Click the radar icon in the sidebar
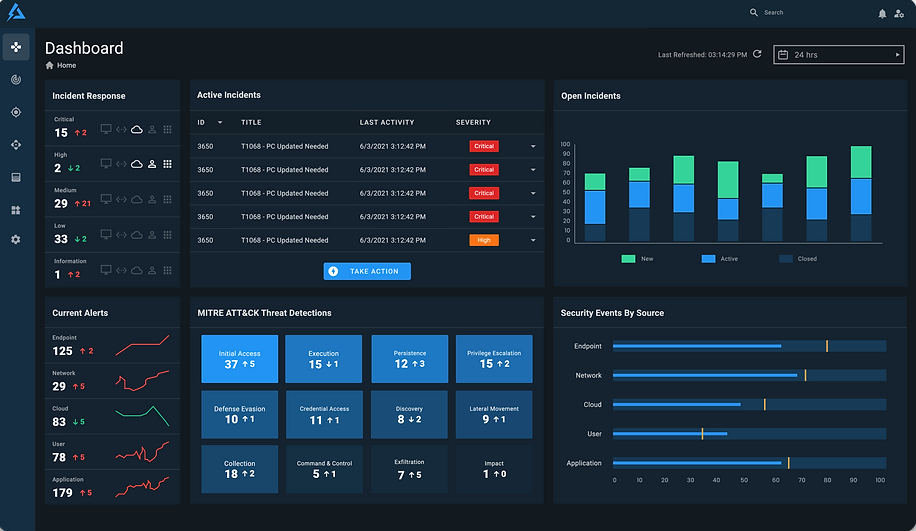The width and height of the screenshot is (916, 531). tap(16, 79)
